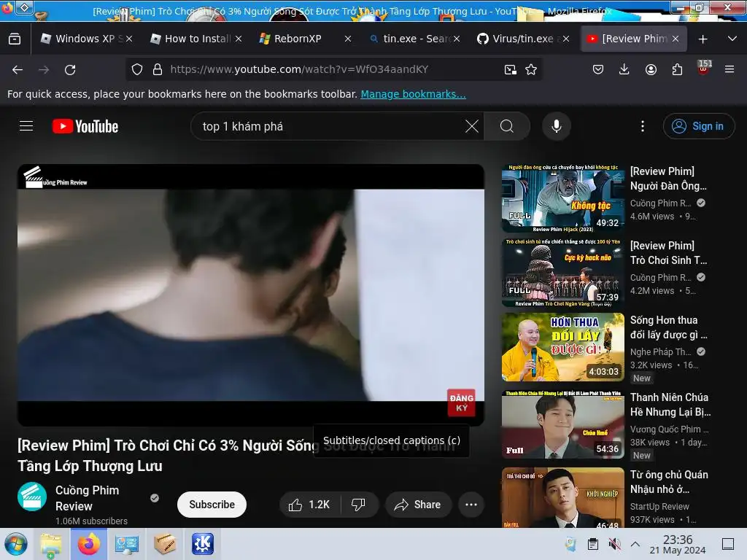This screenshot has height=560, width=747.
Task: Open the package box taskbar icon
Action: pyautogui.click(x=164, y=544)
